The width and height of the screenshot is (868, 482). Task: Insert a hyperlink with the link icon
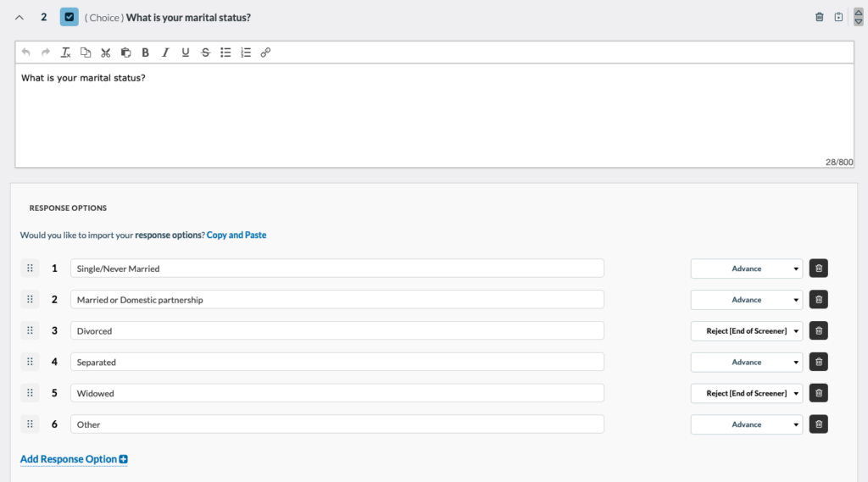pyautogui.click(x=265, y=53)
